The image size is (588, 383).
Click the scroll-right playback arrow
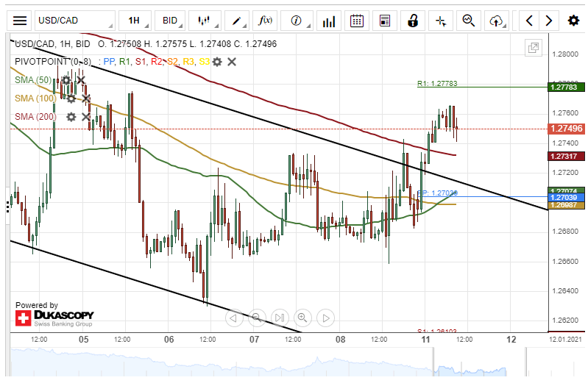325,318
